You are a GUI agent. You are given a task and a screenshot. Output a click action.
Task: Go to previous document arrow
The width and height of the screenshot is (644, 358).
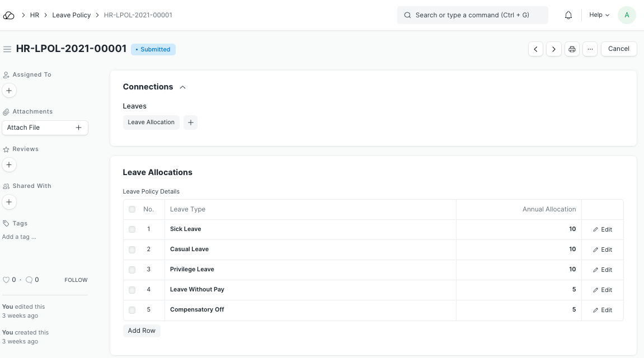(536, 49)
